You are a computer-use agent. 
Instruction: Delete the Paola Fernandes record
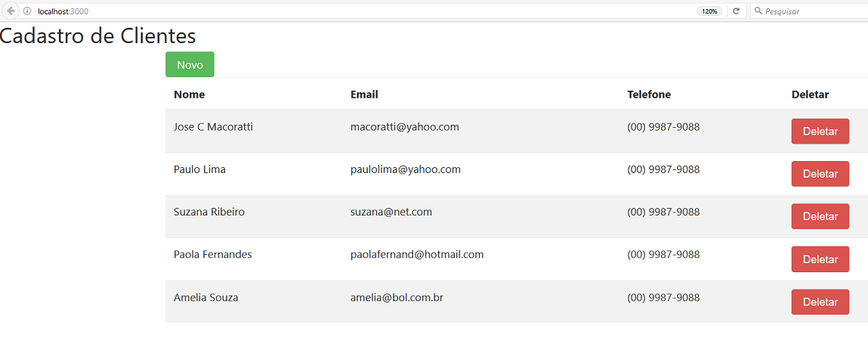pyautogui.click(x=820, y=259)
